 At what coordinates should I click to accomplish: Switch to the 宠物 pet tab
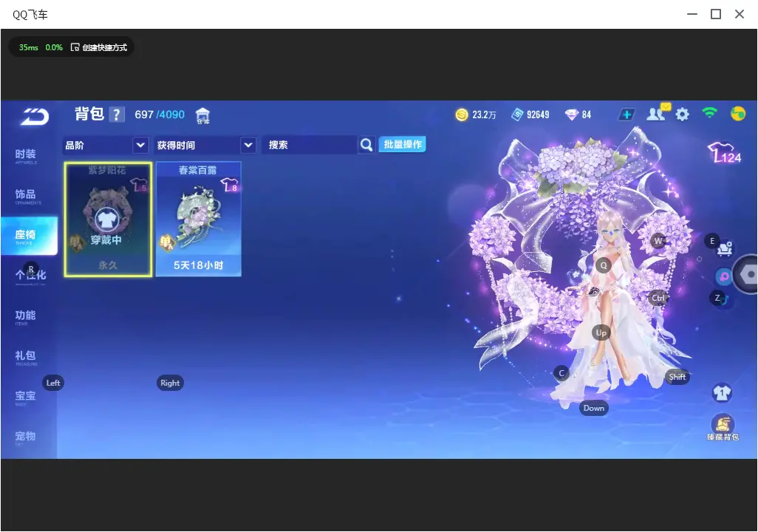coord(25,437)
